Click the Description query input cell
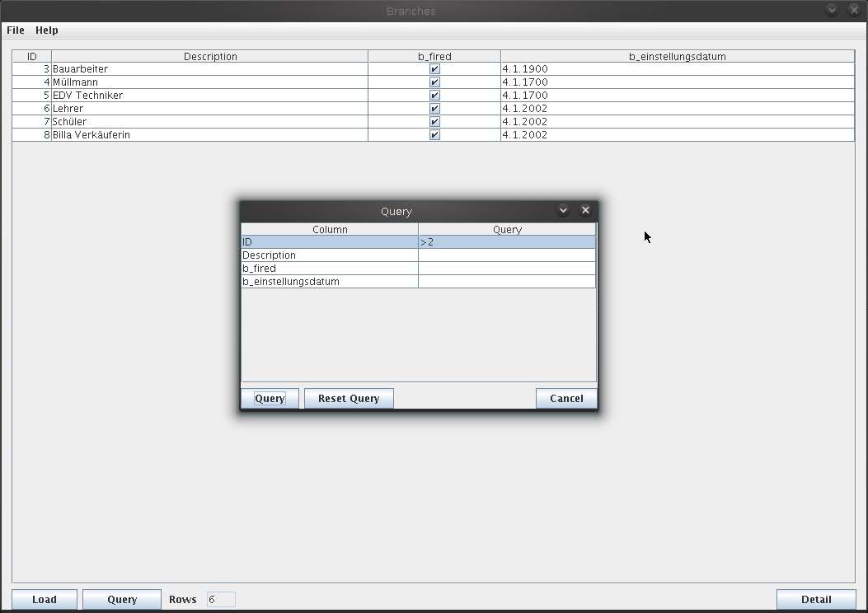 click(x=506, y=255)
